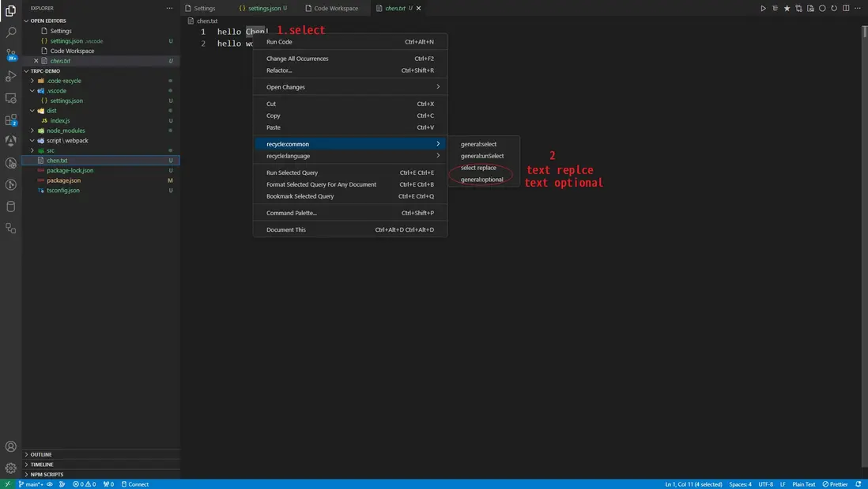Close chen.txt in Open Editors list
The image size is (868, 489).
(36, 61)
